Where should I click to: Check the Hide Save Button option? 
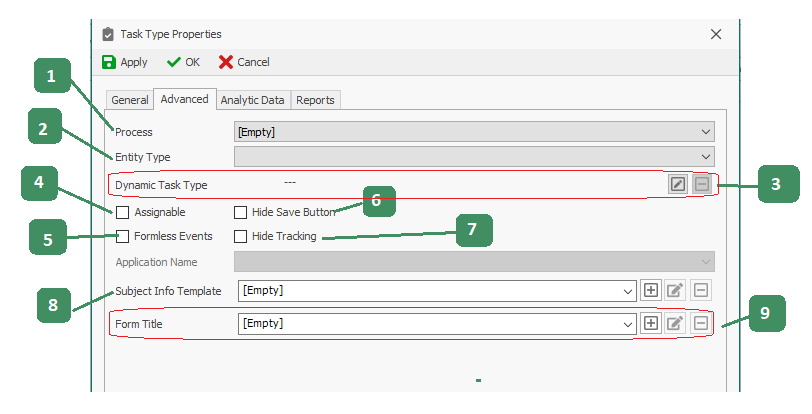tap(240, 212)
